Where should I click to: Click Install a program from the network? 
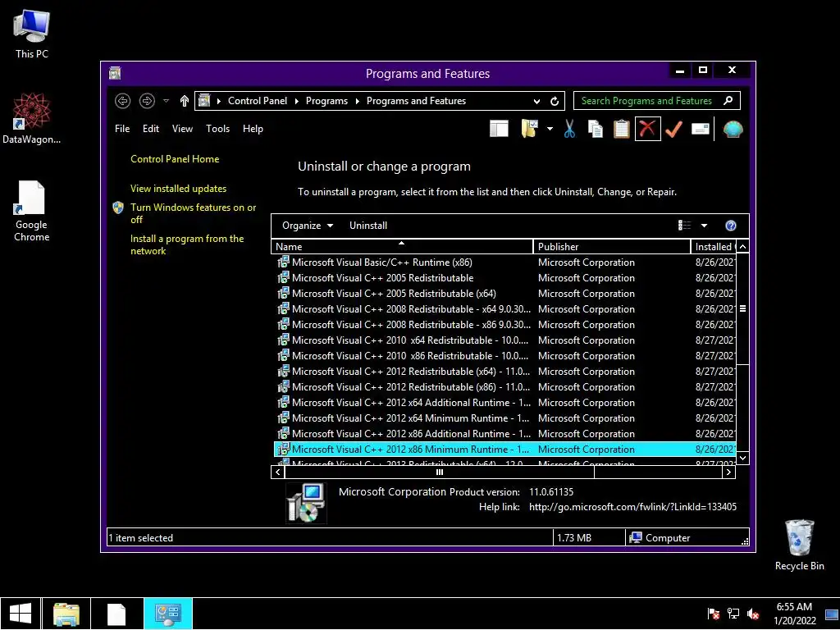187,244
